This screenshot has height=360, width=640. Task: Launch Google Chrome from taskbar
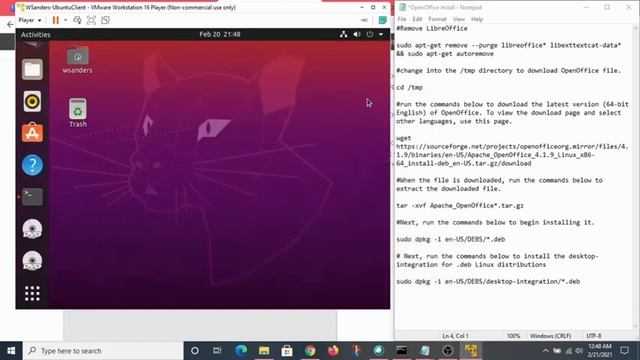[x=310, y=351]
